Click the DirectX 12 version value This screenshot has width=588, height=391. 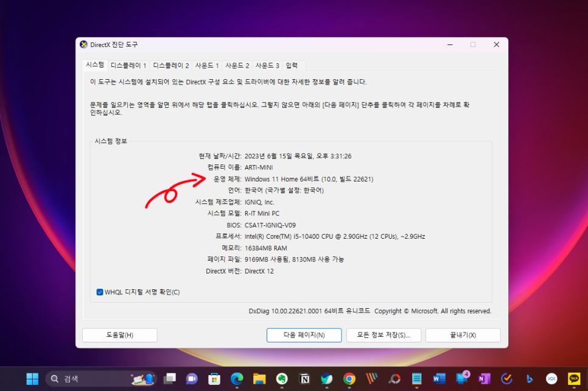click(259, 271)
